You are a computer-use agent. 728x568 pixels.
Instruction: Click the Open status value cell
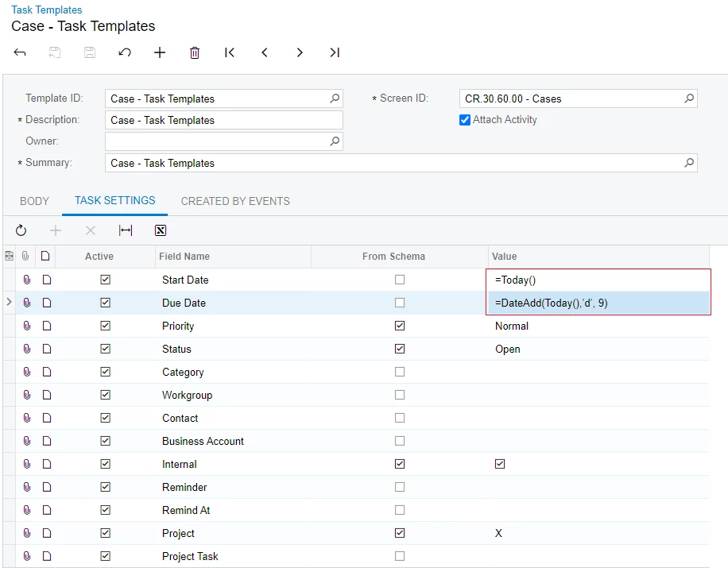598,349
